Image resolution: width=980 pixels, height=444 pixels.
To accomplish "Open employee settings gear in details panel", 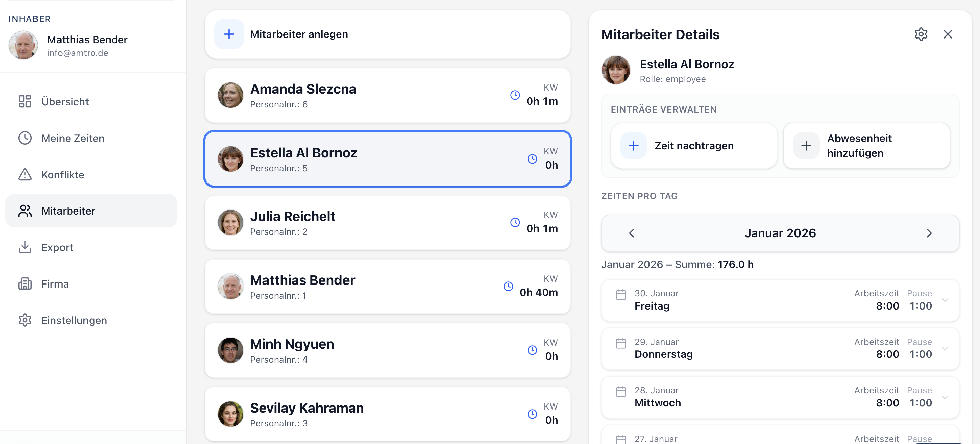I will coord(921,34).
